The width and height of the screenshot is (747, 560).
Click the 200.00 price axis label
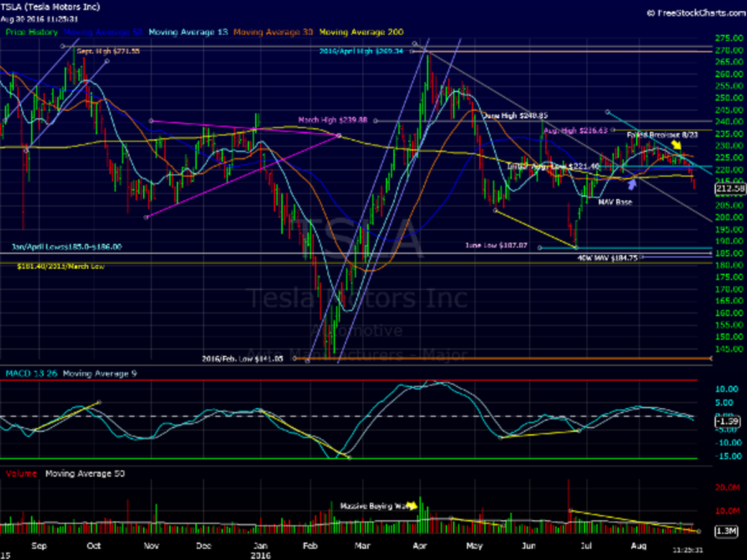[x=728, y=217]
